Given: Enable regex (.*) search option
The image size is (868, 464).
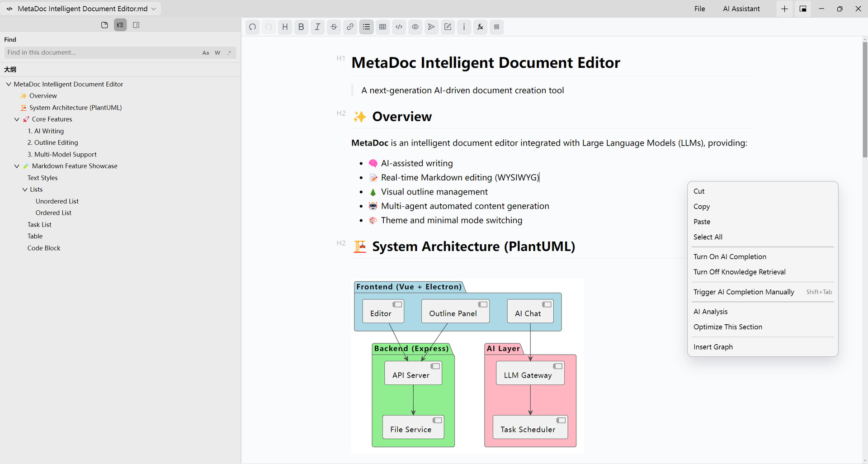Looking at the screenshot, I should [x=229, y=53].
